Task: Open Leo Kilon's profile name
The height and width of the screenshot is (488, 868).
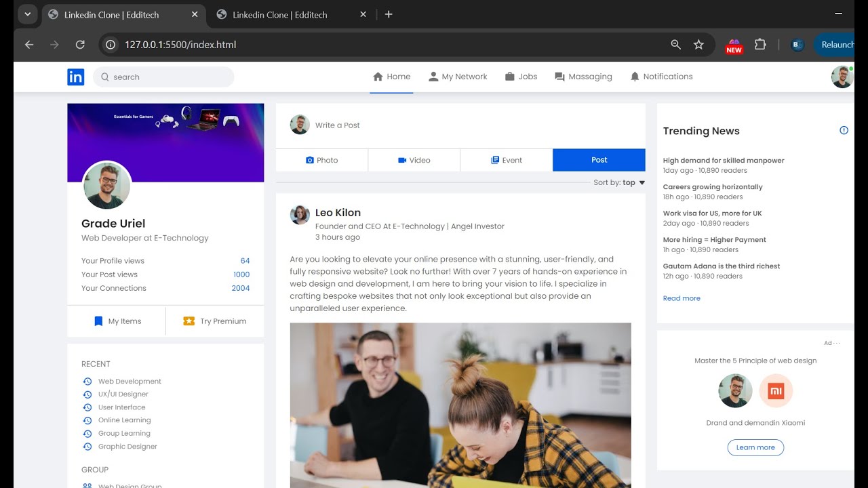Action: click(x=338, y=213)
